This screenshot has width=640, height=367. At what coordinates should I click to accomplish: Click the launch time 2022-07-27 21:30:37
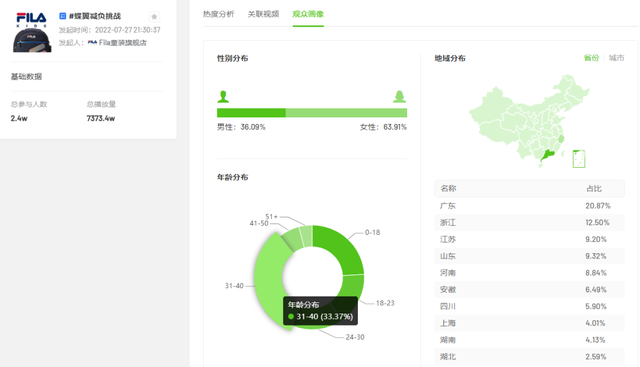click(128, 30)
